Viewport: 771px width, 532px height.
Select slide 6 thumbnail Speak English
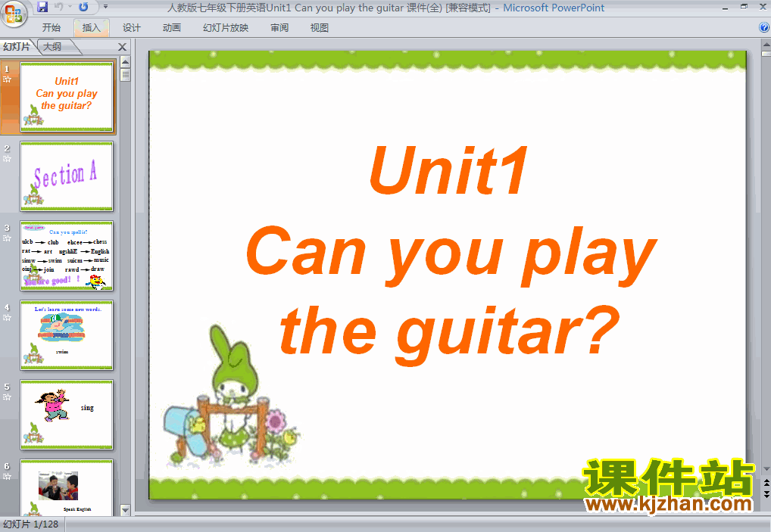(67, 488)
